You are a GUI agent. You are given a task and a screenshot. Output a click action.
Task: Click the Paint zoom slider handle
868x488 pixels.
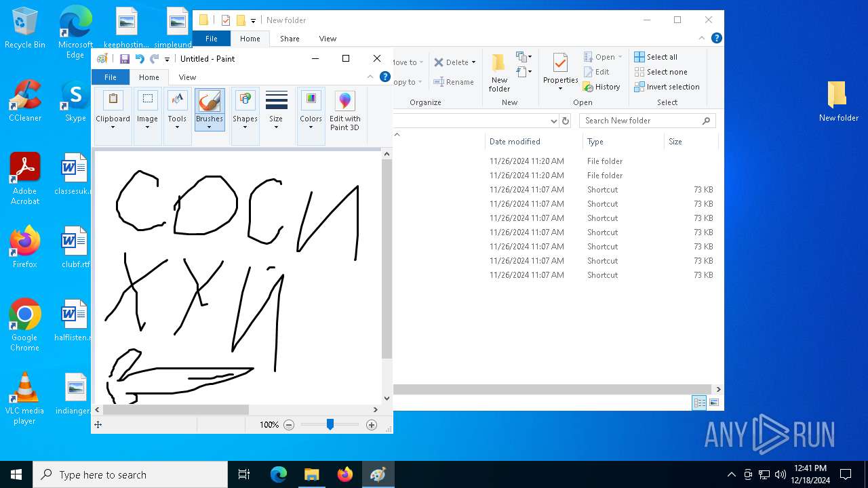coord(330,424)
